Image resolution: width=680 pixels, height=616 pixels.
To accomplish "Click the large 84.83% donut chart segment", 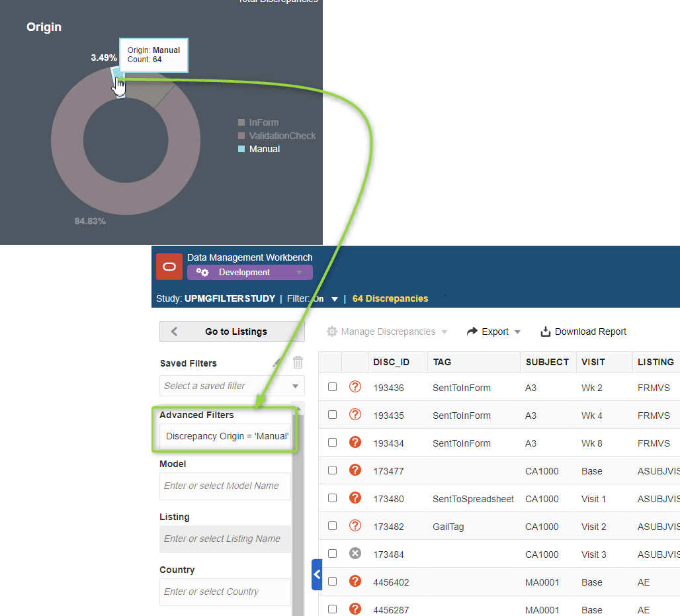I will click(x=126, y=197).
